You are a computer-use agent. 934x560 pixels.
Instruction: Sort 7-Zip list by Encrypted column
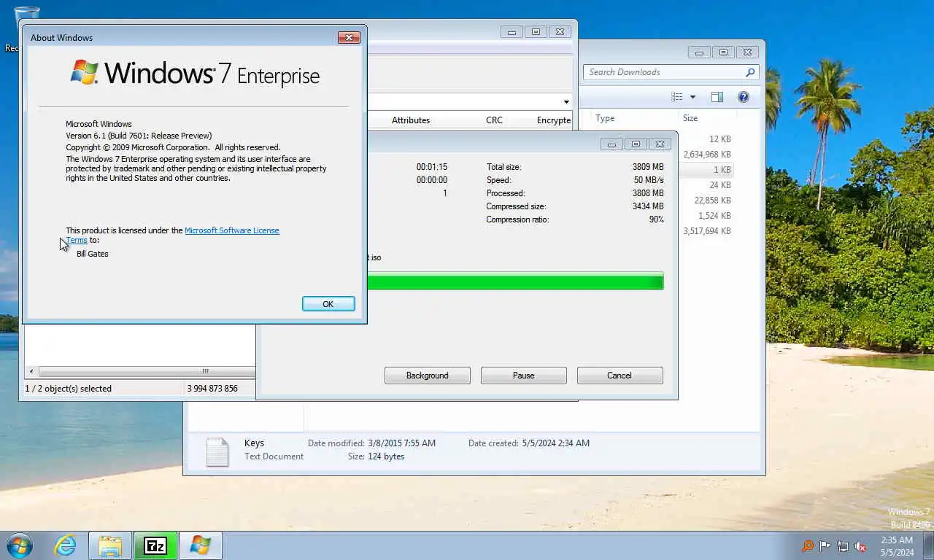click(x=553, y=120)
